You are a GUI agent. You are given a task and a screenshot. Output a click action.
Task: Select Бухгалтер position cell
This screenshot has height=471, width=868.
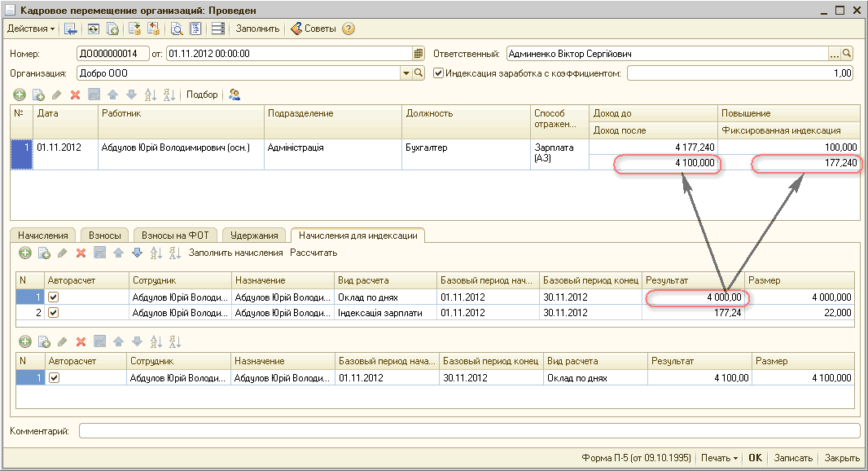click(466, 154)
